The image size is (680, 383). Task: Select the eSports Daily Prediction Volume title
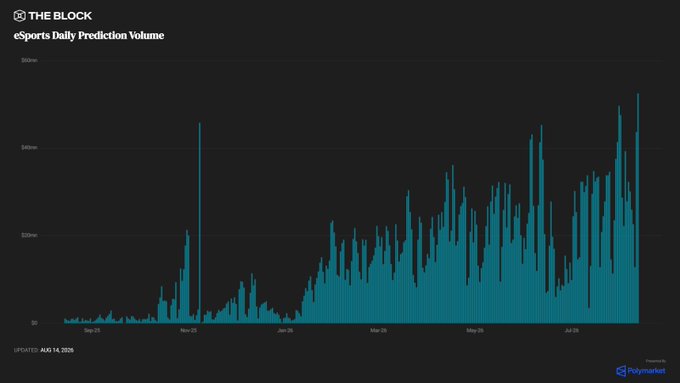(89, 36)
